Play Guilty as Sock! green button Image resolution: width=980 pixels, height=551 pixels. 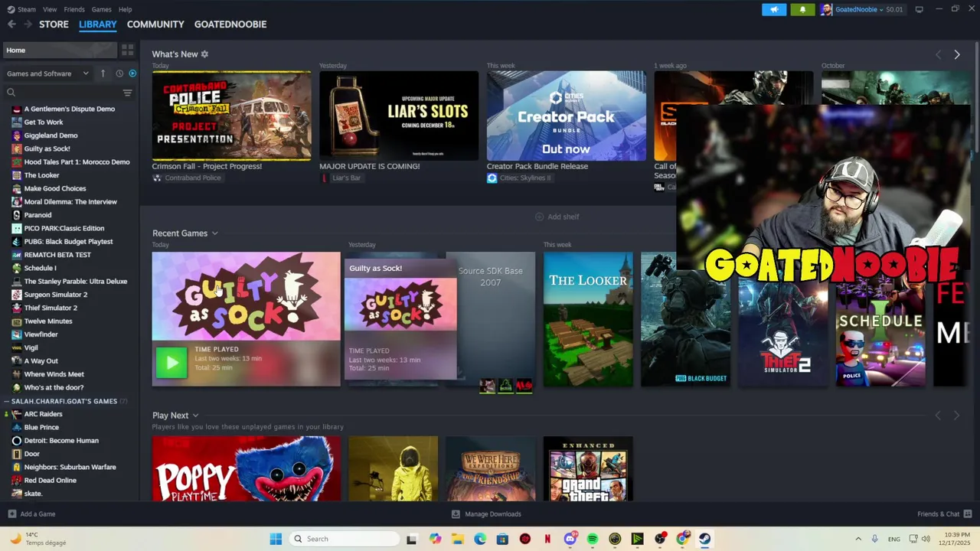click(x=171, y=363)
